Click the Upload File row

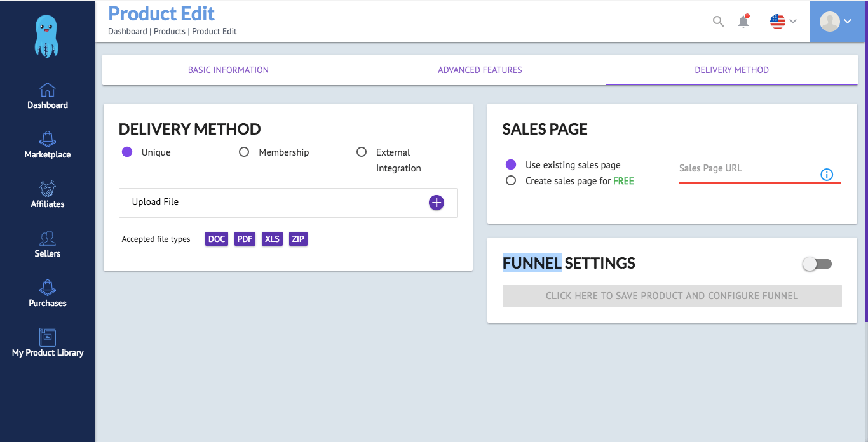coord(288,203)
